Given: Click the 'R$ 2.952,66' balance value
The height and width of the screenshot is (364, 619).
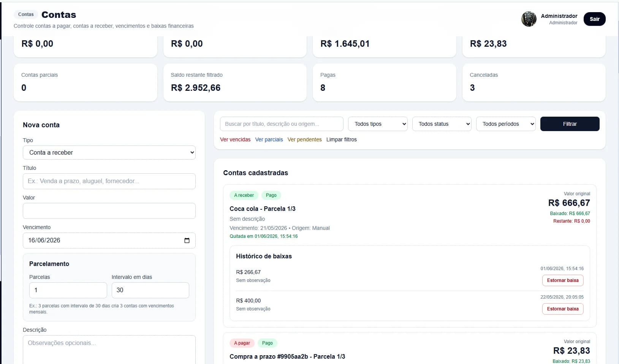Looking at the screenshot, I should point(196,88).
